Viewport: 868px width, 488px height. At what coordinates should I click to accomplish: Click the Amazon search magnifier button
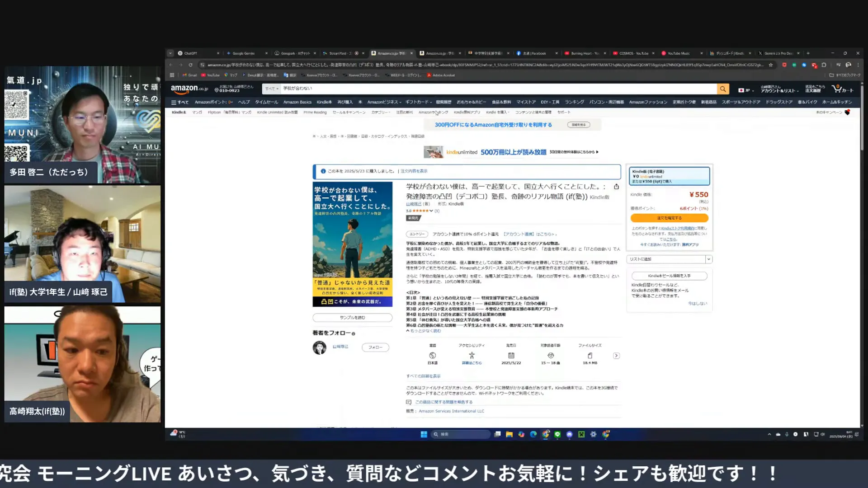tap(723, 89)
